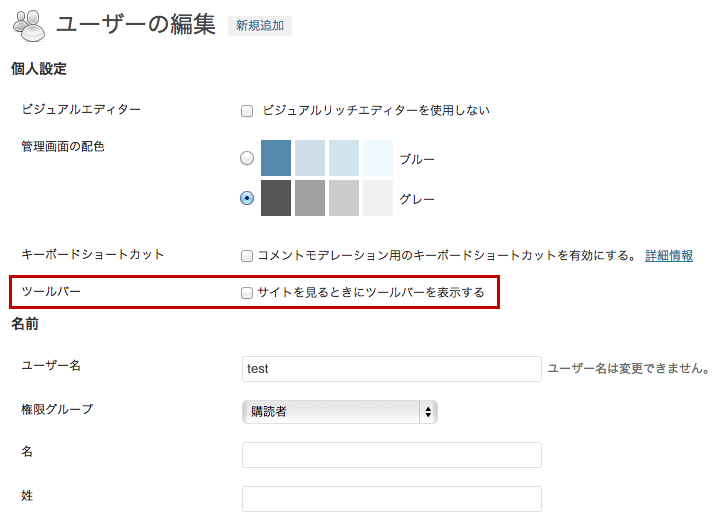Click the dark blue swatch
This screenshot has height=520, width=720.
[x=276, y=158]
